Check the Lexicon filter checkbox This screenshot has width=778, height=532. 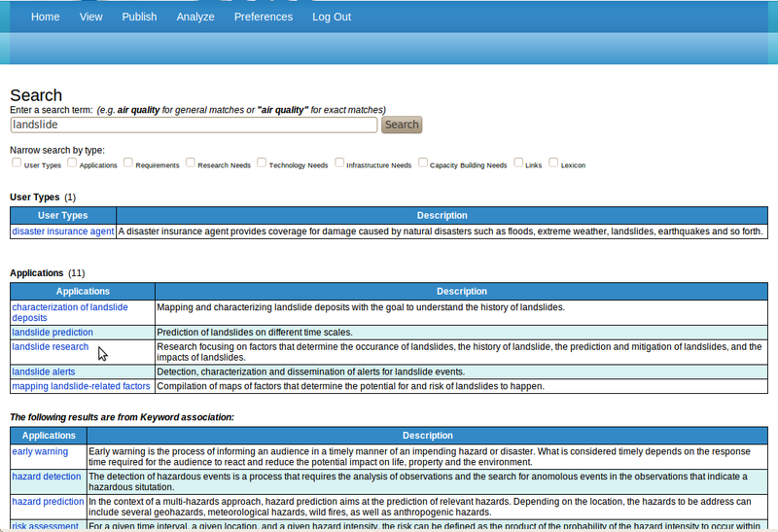point(553,163)
